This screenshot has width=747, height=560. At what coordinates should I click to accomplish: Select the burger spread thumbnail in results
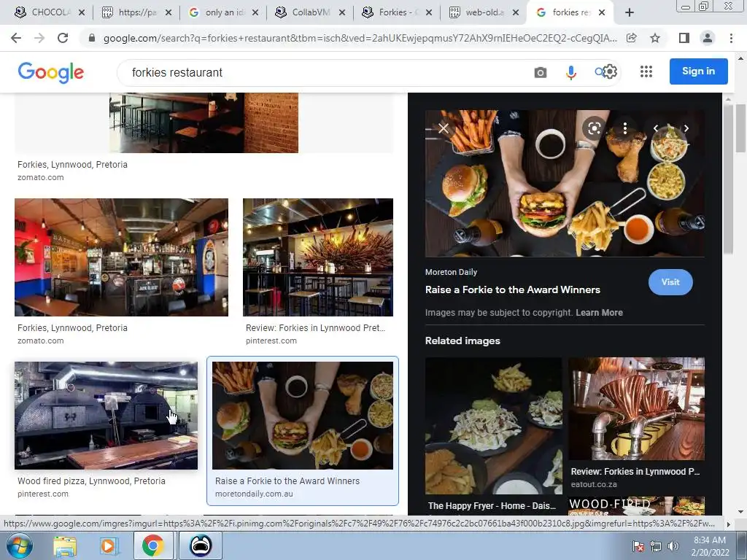click(x=303, y=415)
